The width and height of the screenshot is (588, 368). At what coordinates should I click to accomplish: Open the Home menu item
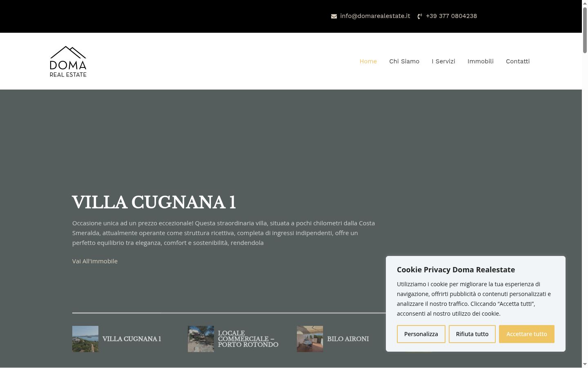[368, 61]
